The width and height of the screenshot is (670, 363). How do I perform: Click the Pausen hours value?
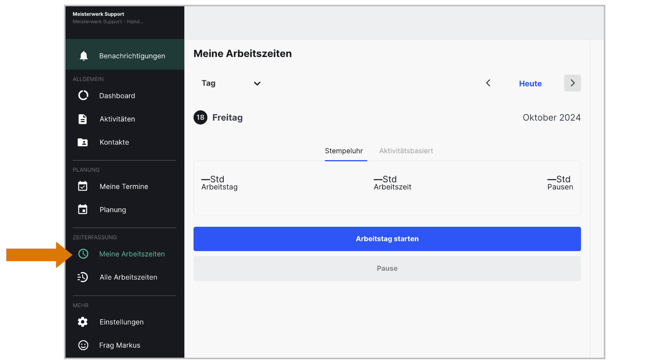pyautogui.click(x=559, y=179)
